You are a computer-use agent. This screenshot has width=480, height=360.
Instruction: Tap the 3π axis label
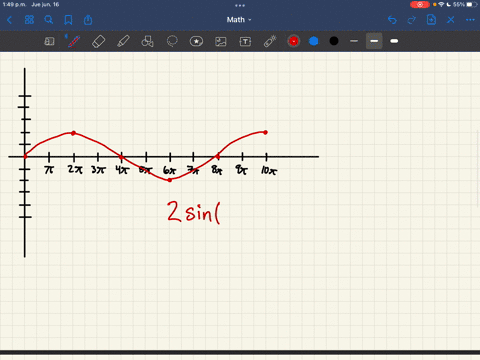[x=98, y=170]
